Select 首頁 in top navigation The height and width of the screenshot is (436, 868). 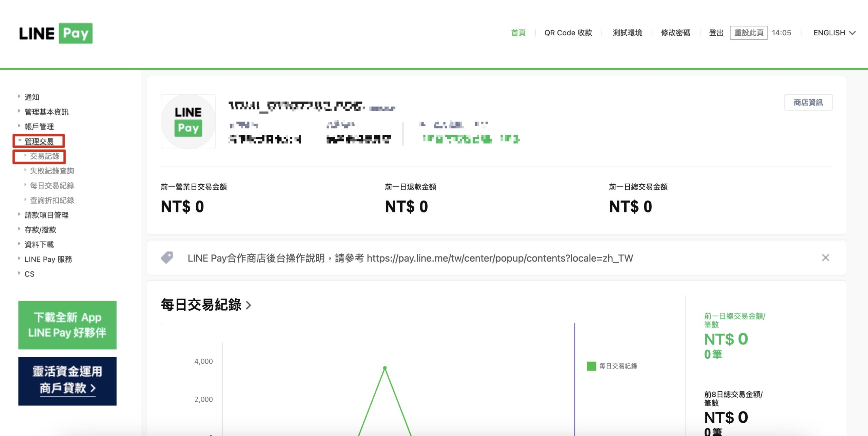click(x=518, y=33)
